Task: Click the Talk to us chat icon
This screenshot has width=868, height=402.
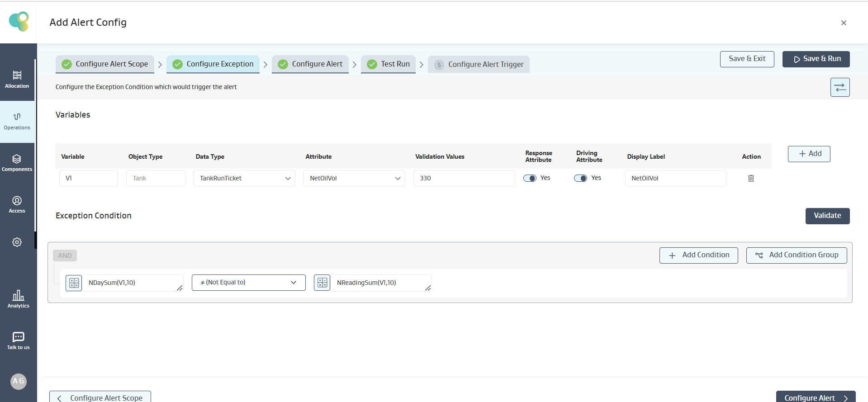Action: [x=18, y=341]
